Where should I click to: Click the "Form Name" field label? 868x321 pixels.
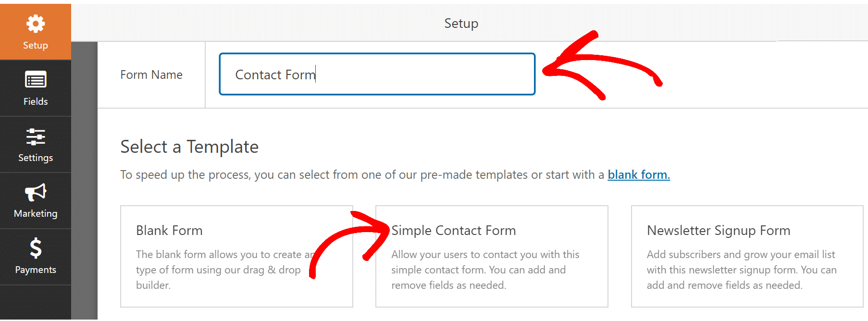pyautogui.click(x=151, y=75)
